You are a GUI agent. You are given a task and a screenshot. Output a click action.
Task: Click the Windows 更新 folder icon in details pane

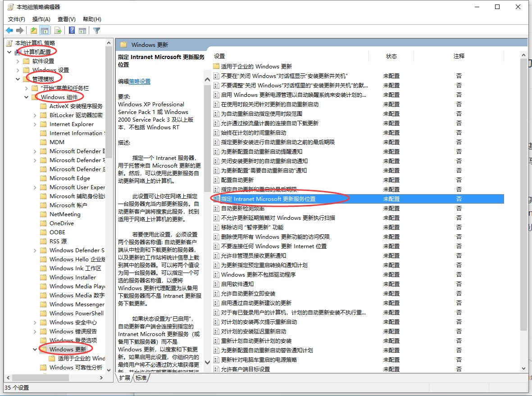123,45
